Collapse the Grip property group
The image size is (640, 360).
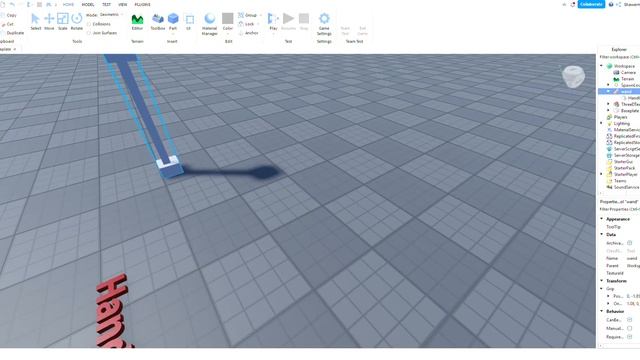click(602, 289)
